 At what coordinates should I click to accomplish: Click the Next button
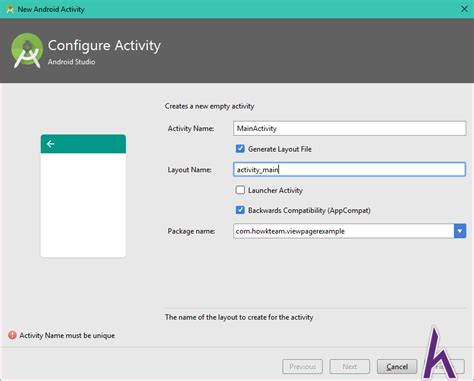(349, 367)
